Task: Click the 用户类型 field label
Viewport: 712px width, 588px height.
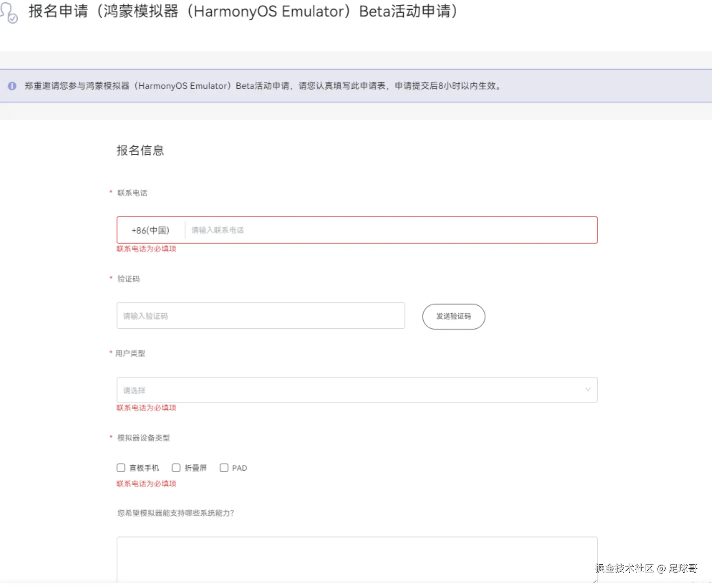Action: pos(130,353)
